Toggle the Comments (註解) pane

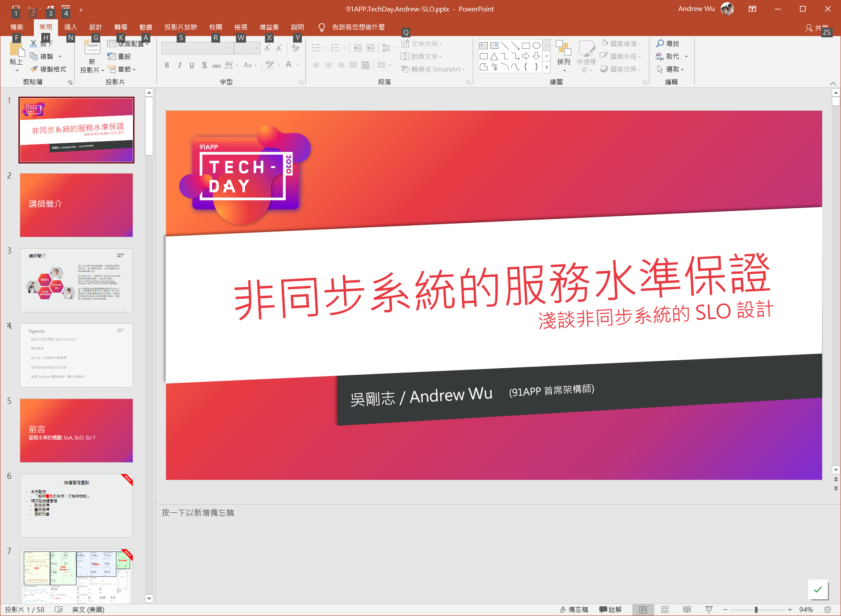click(610, 609)
